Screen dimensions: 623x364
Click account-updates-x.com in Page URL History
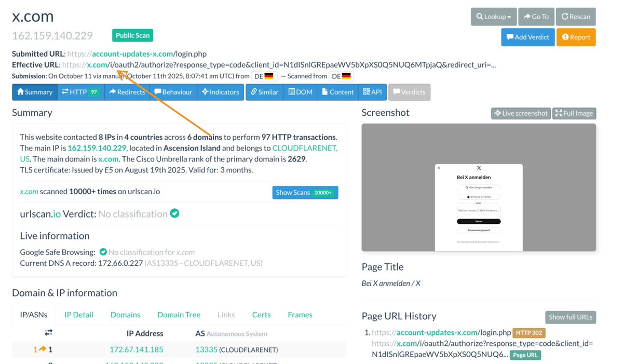tap(437, 333)
